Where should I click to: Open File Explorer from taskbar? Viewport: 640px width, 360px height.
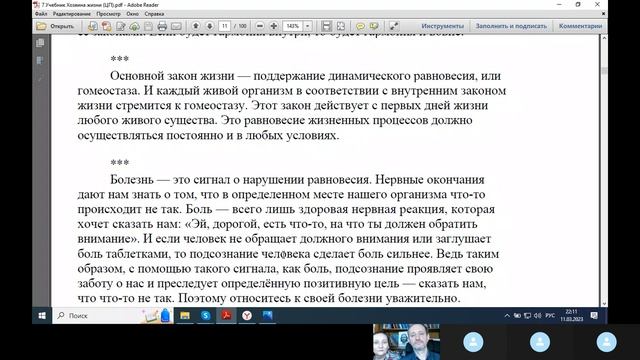point(185,316)
